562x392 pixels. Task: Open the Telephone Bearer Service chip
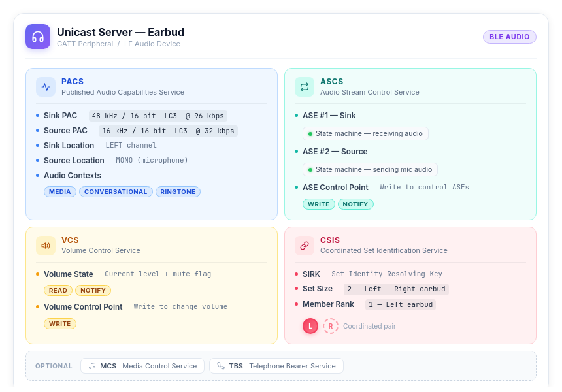click(276, 366)
